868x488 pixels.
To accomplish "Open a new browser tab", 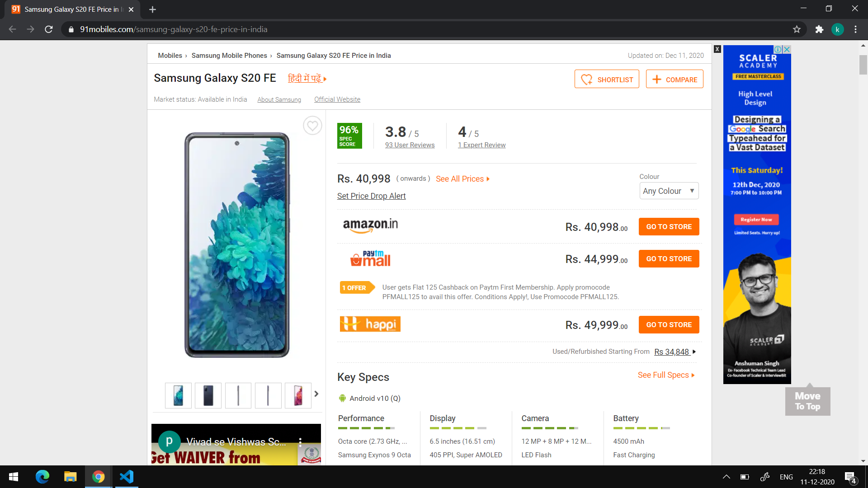I will 152,9.
